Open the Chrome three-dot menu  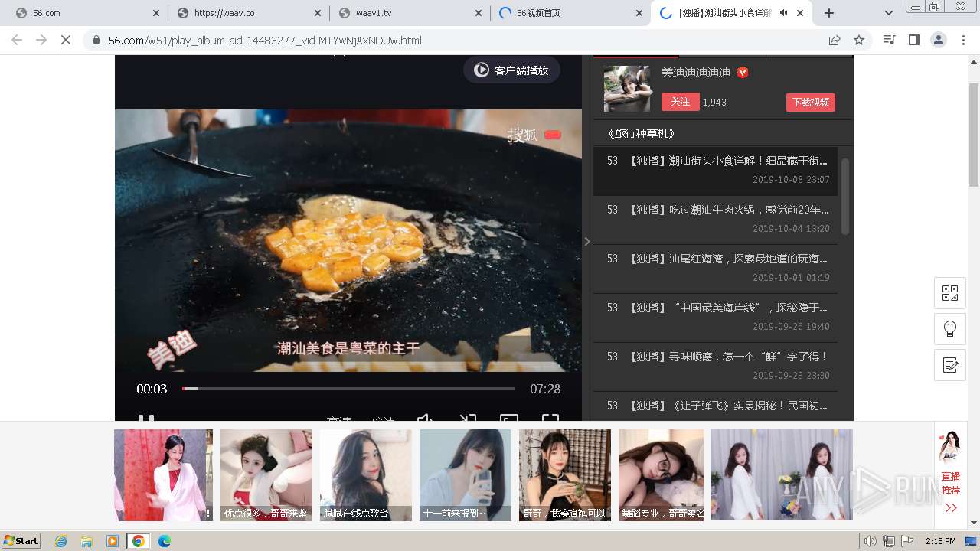[x=963, y=40]
